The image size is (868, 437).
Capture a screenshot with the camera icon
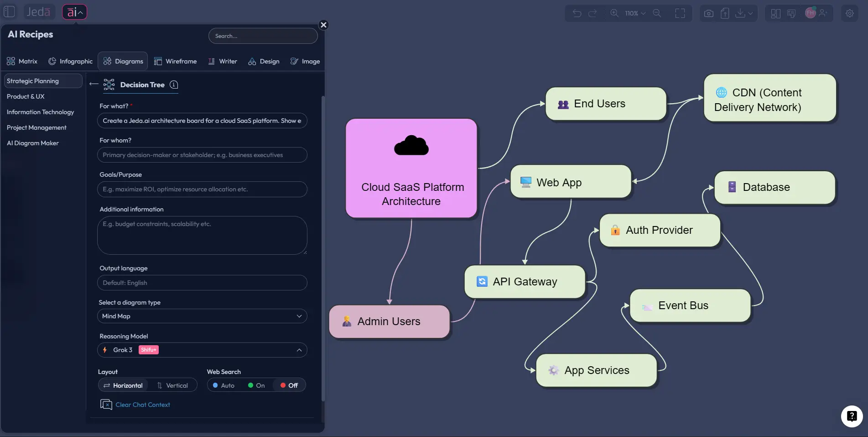pos(708,13)
